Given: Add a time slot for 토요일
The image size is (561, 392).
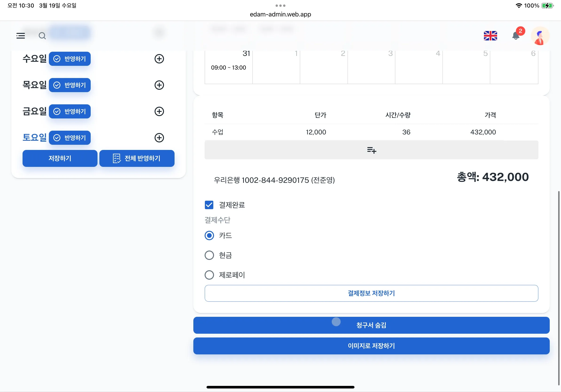Looking at the screenshot, I should point(159,138).
